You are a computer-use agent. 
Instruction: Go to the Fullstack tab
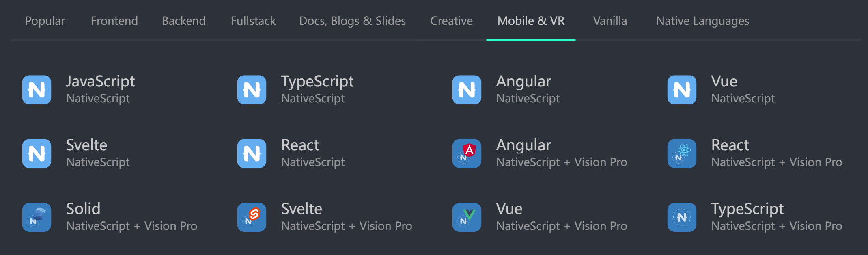point(253,21)
